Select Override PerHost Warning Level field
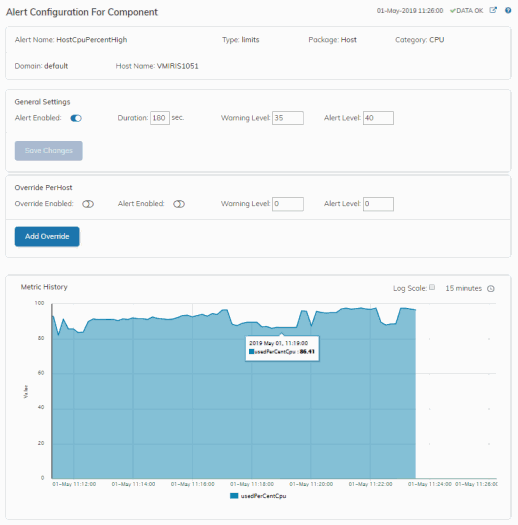 288,204
